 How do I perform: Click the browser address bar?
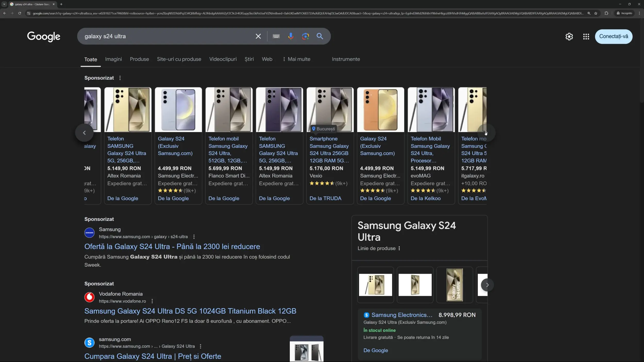point(308,13)
